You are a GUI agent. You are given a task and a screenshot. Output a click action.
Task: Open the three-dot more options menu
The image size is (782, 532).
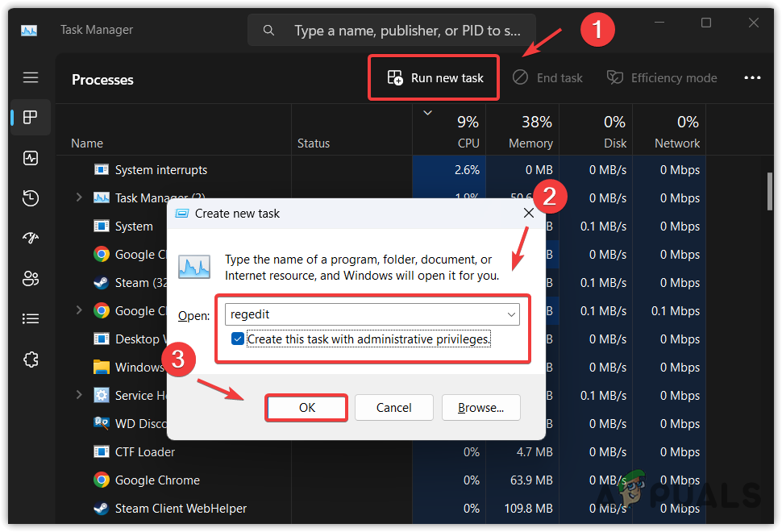pyautogui.click(x=752, y=77)
